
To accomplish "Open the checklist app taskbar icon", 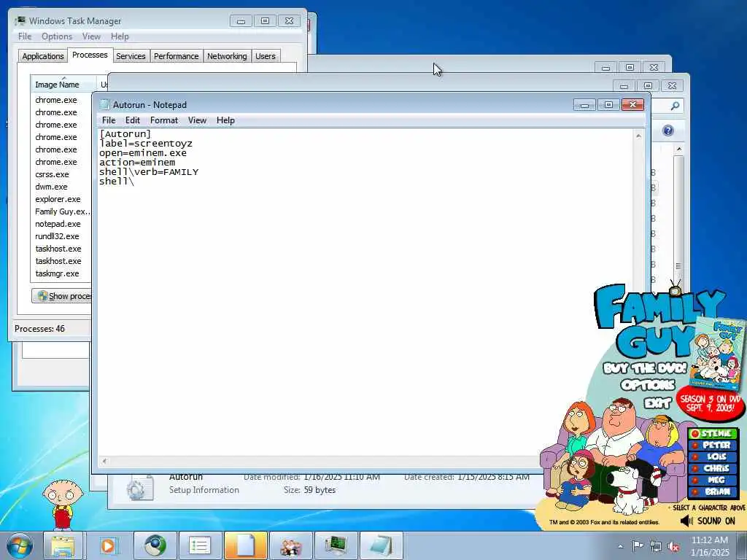I will pos(200,545).
